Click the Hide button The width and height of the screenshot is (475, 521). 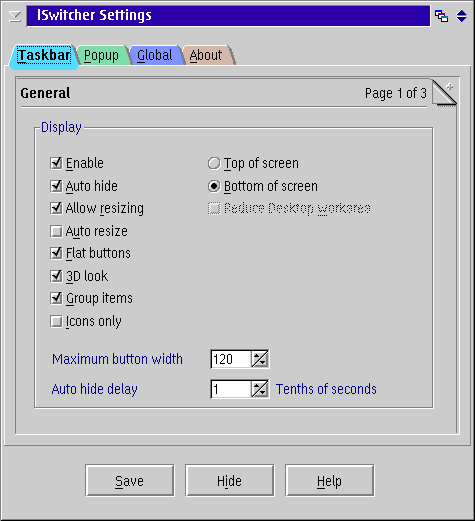tap(230, 481)
